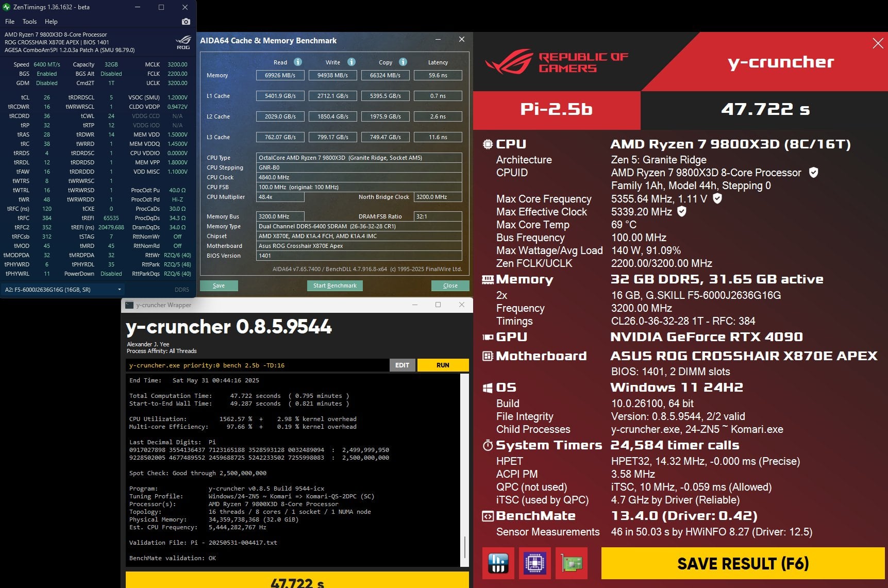
Task: Open the purple CPU chip icon at the bottom
Action: [x=535, y=563]
